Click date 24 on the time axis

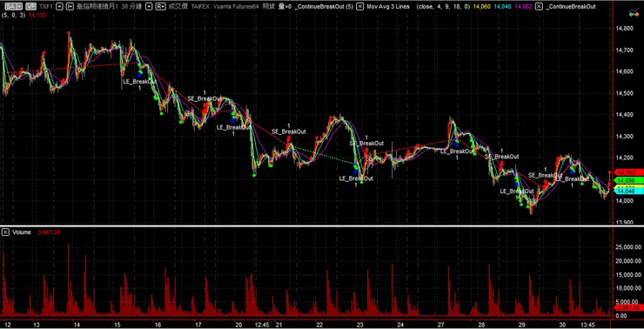[x=400, y=325]
